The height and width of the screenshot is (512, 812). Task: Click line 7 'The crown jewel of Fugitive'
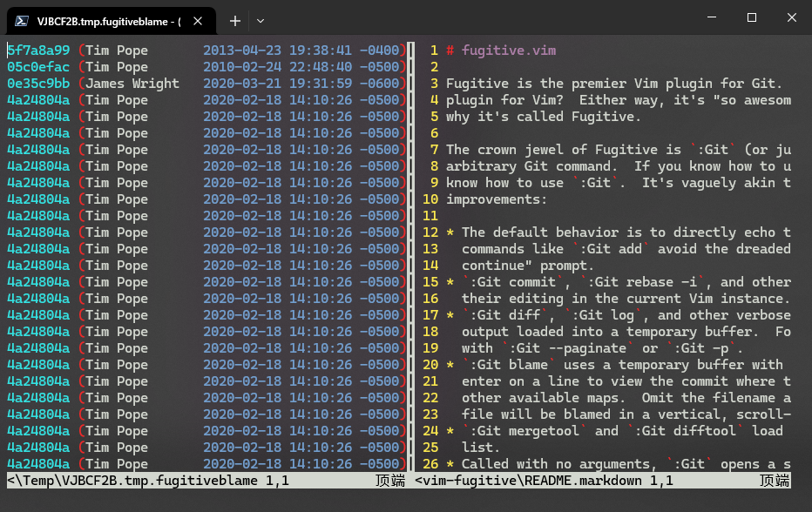[619, 150]
